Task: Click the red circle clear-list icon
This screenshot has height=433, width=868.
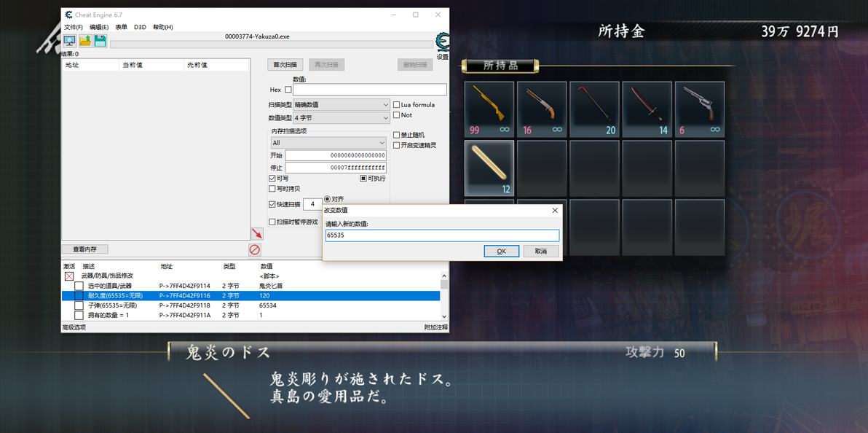Action: point(255,249)
